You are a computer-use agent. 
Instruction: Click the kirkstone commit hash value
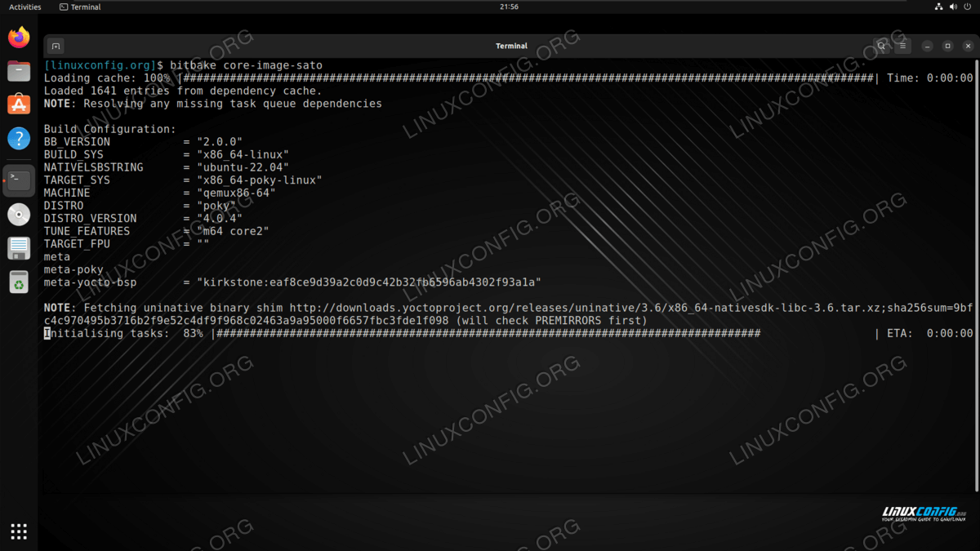tap(369, 282)
